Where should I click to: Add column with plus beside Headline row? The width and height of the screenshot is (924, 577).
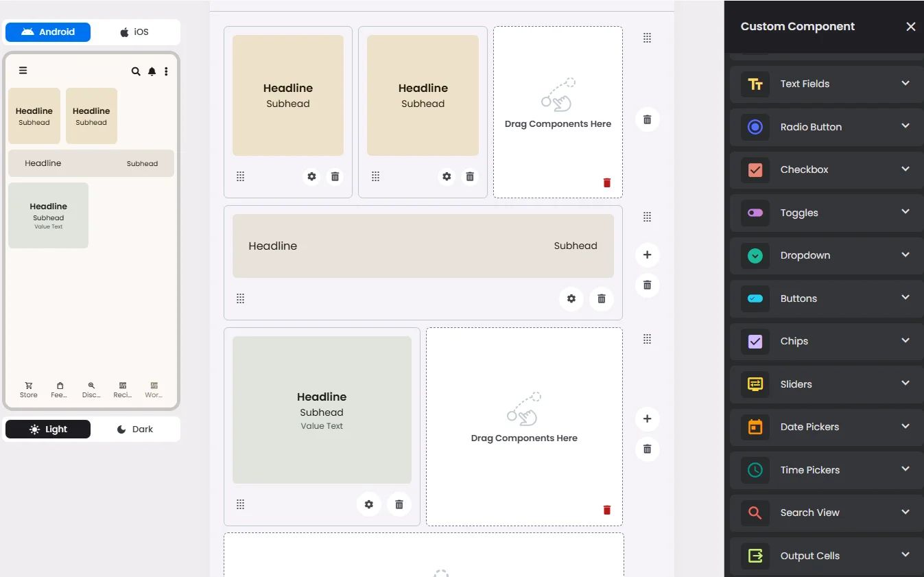coord(647,255)
